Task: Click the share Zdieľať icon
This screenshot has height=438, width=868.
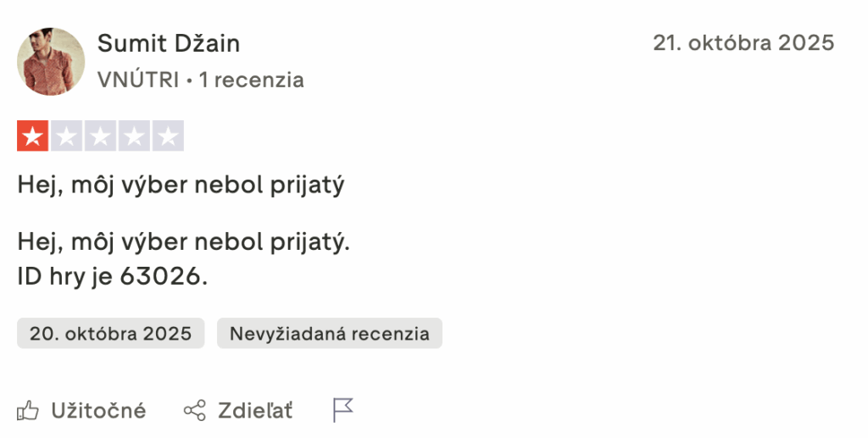Action: (195, 411)
